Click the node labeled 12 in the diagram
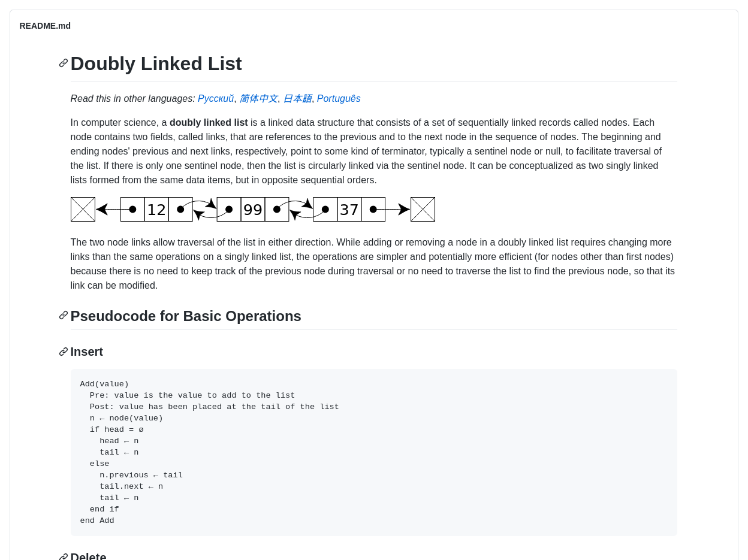 coord(156,210)
